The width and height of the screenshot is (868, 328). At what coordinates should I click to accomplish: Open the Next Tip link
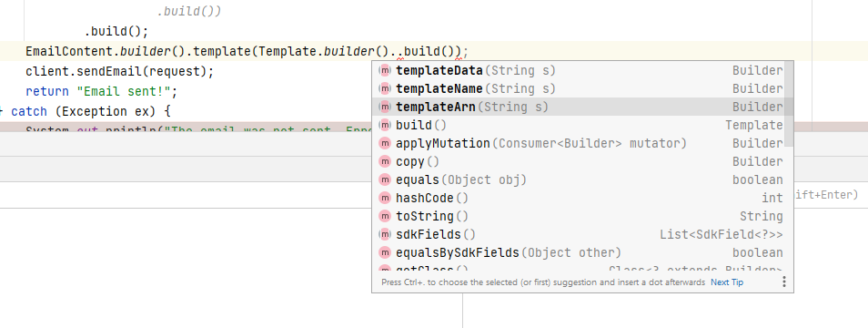pos(727,282)
